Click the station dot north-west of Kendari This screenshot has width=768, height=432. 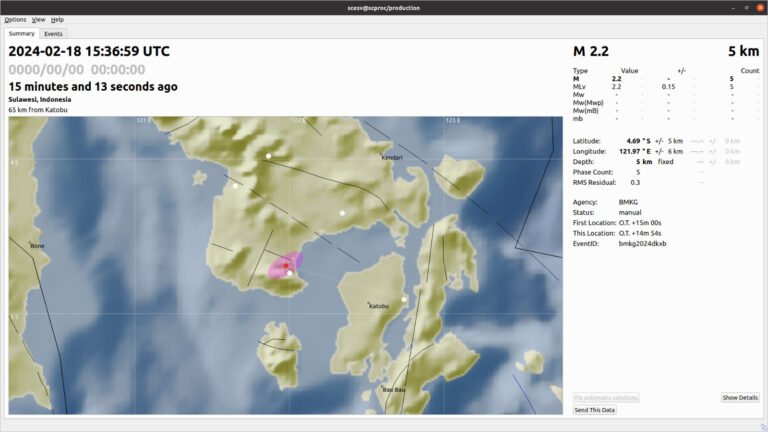click(x=268, y=156)
